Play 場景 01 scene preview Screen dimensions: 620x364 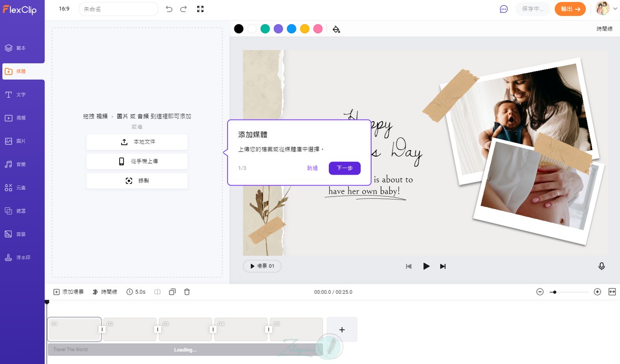click(262, 266)
